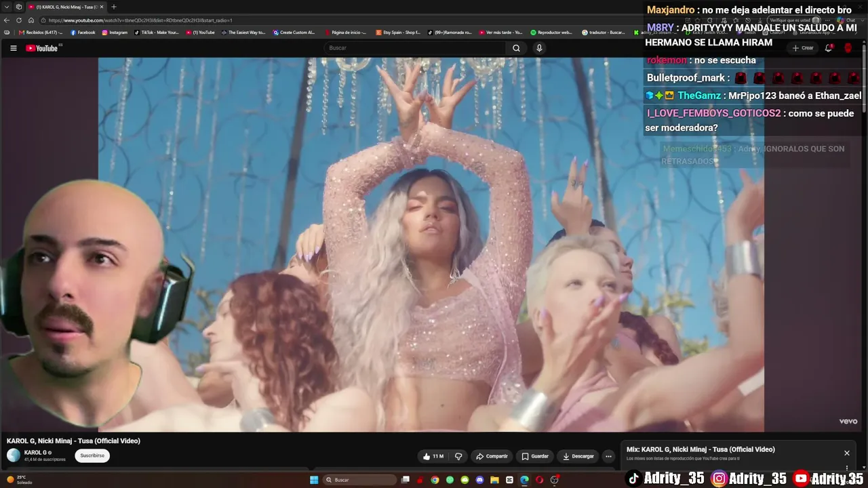
Task: Open File Explorer from the taskbar
Action: click(x=494, y=480)
